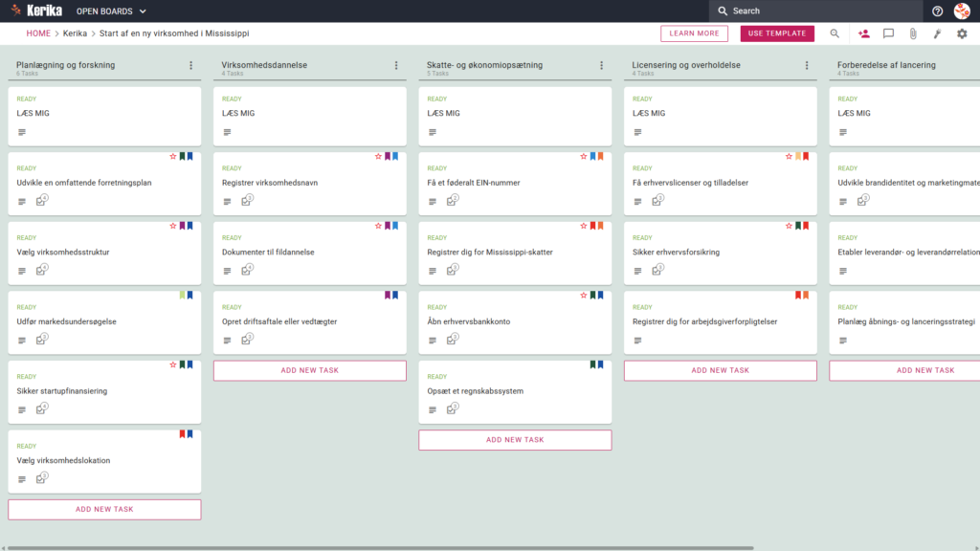Open the board settings gear
The height and width of the screenshot is (551, 980).
pyautogui.click(x=962, y=33)
